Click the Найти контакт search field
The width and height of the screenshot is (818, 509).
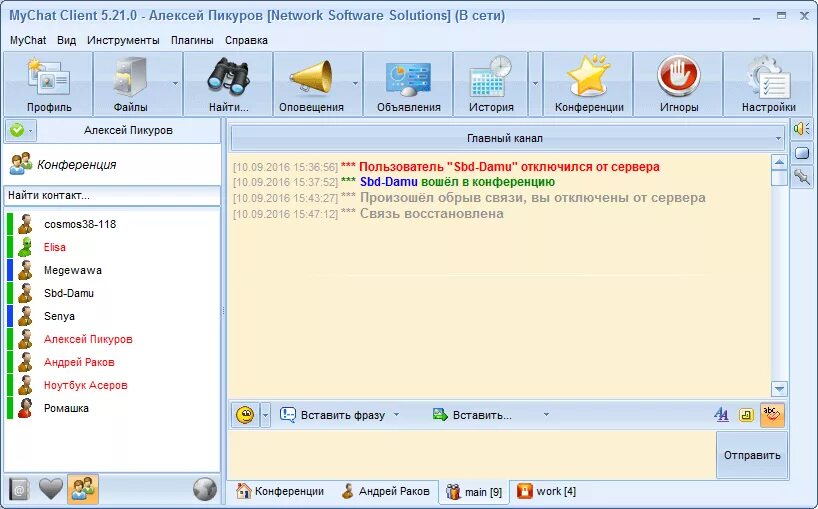click(x=112, y=196)
